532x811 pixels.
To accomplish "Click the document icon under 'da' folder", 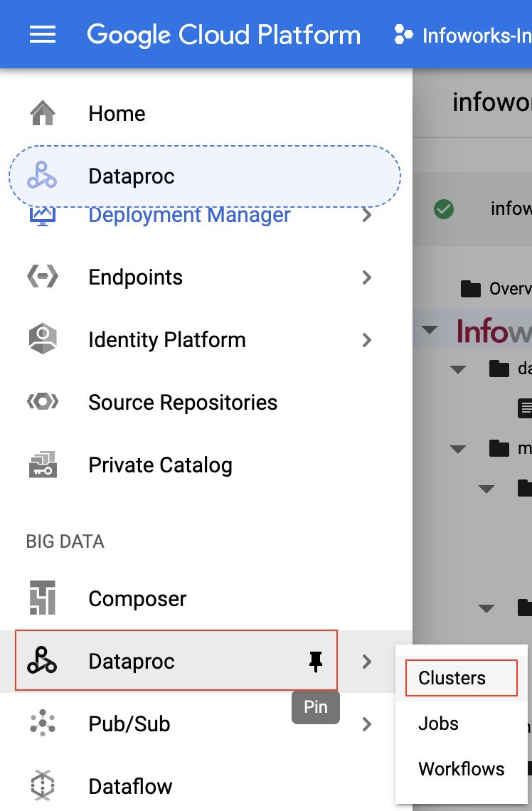I will click(525, 408).
